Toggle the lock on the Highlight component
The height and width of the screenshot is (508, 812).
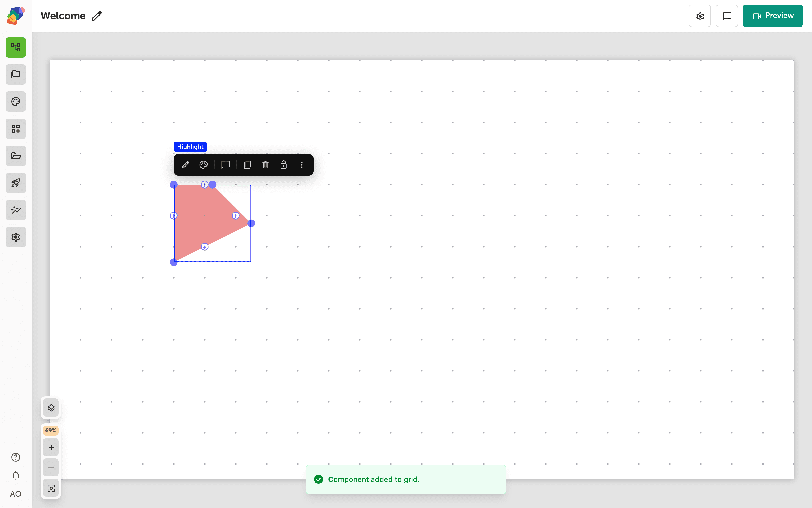284,165
